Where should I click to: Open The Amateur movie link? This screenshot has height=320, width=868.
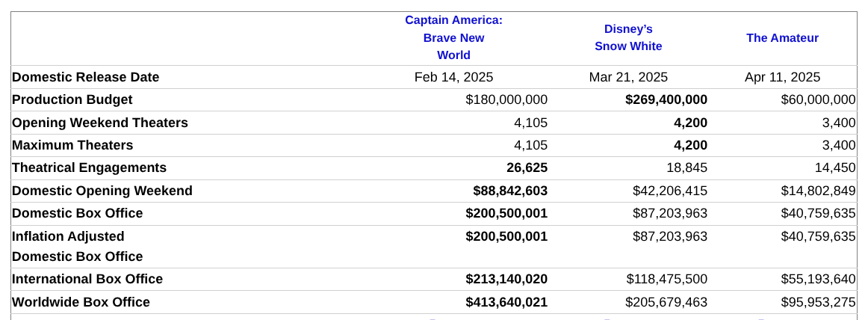point(782,37)
